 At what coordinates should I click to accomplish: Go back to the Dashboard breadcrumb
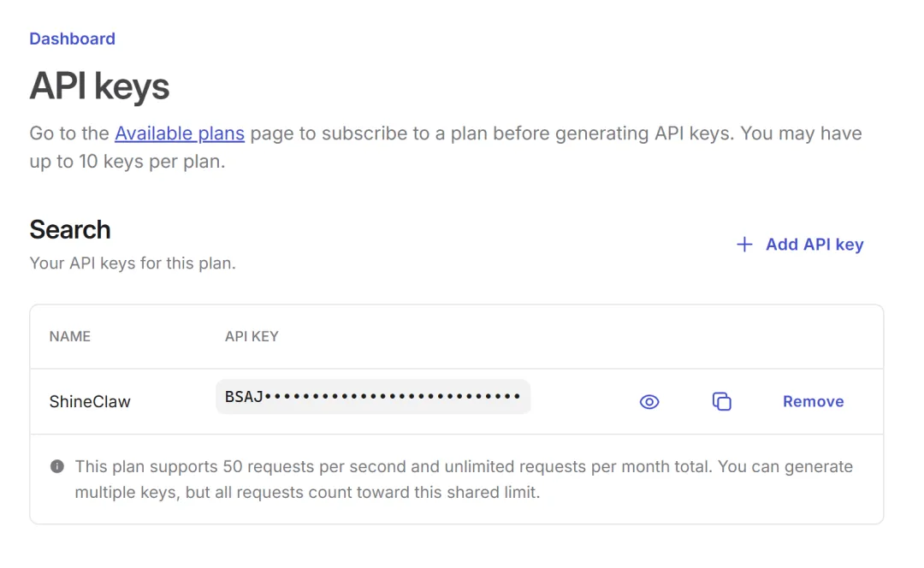point(72,38)
